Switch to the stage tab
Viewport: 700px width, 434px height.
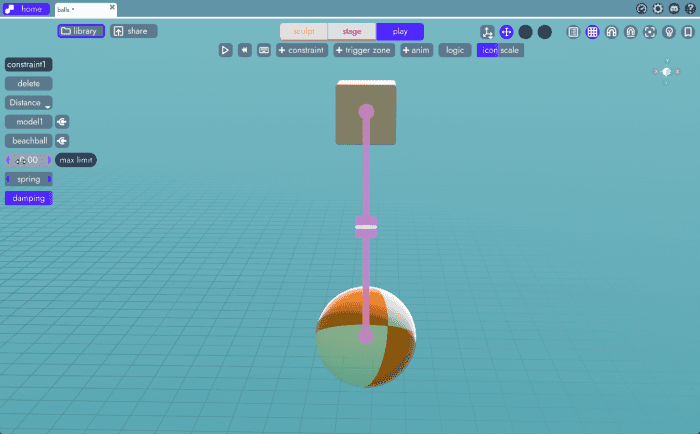point(352,31)
